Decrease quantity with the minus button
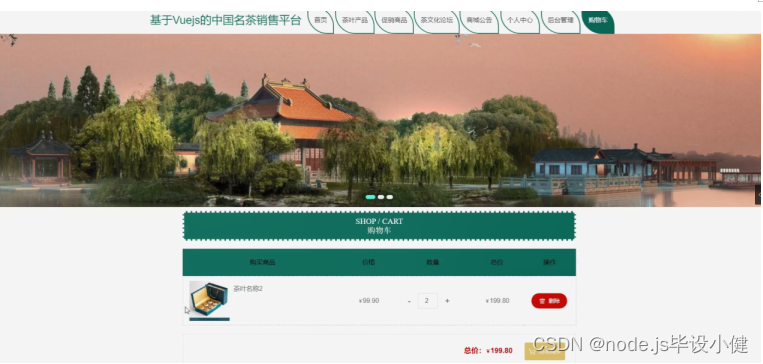 coord(409,301)
